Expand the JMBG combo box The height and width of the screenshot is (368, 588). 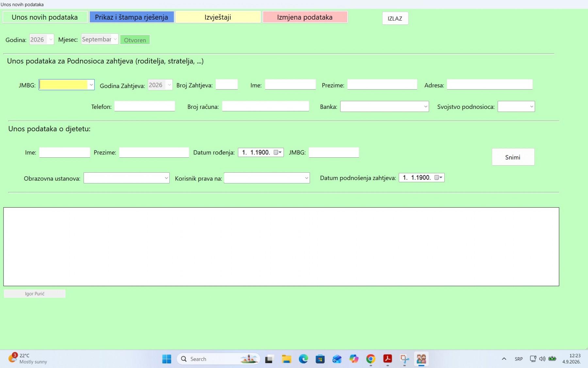(91, 85)
